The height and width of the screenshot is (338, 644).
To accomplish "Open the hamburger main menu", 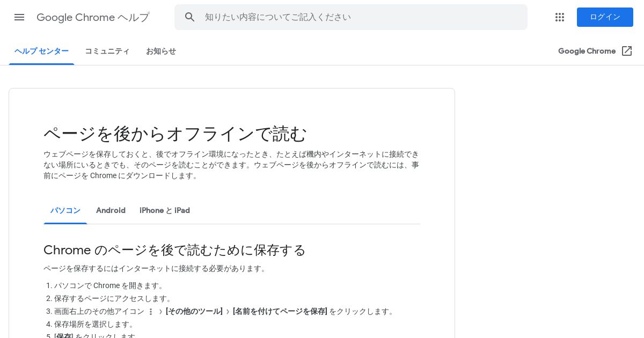I will (19, 17).
